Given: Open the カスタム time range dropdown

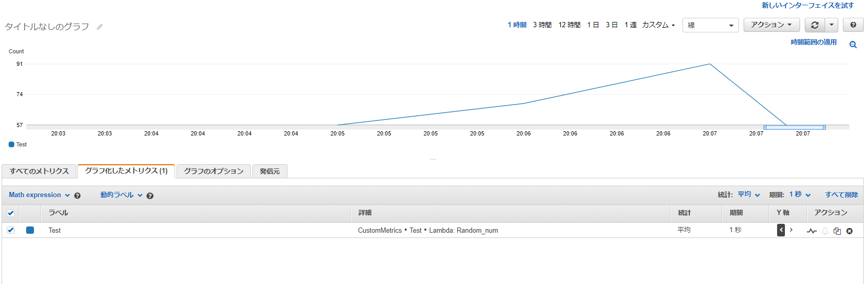Looking at the screenshot, I should (658, 25).
